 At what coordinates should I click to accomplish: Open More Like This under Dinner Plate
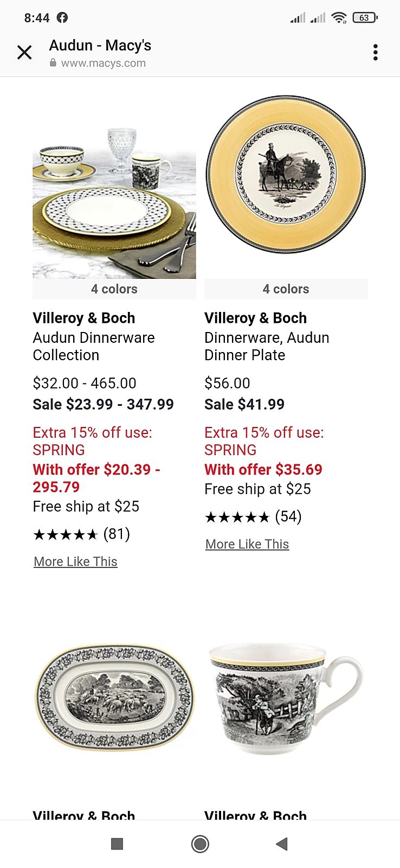[x=247, y=544]
